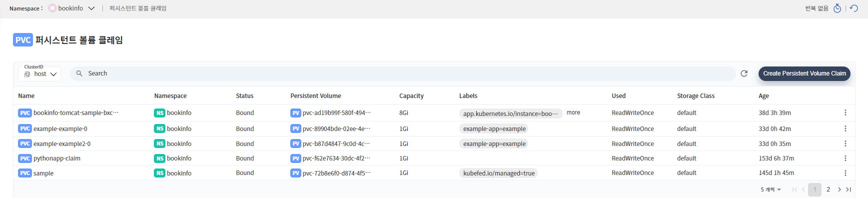Click the search magnifier icon
The image size is (868, 198).
point(79,73)
